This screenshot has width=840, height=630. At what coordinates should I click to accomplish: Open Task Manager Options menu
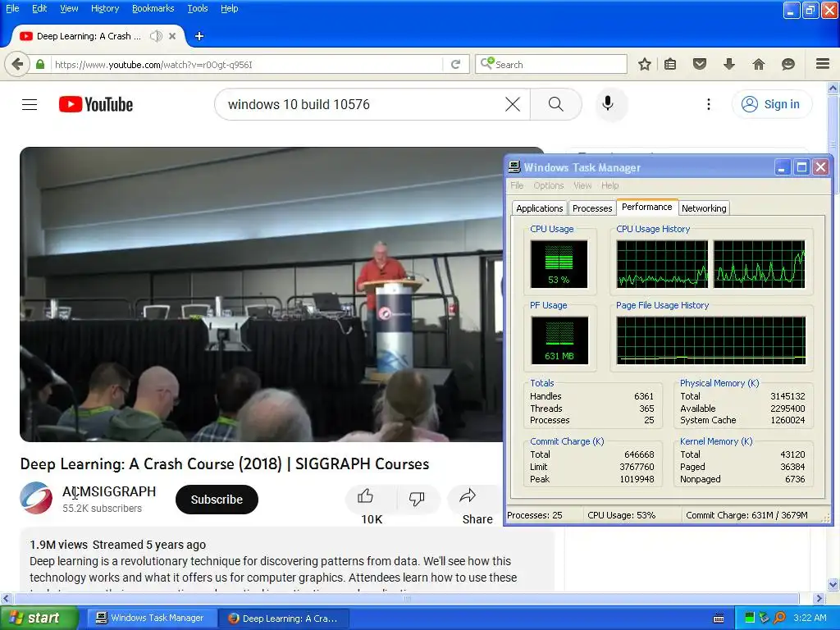[x=549, y=185]
